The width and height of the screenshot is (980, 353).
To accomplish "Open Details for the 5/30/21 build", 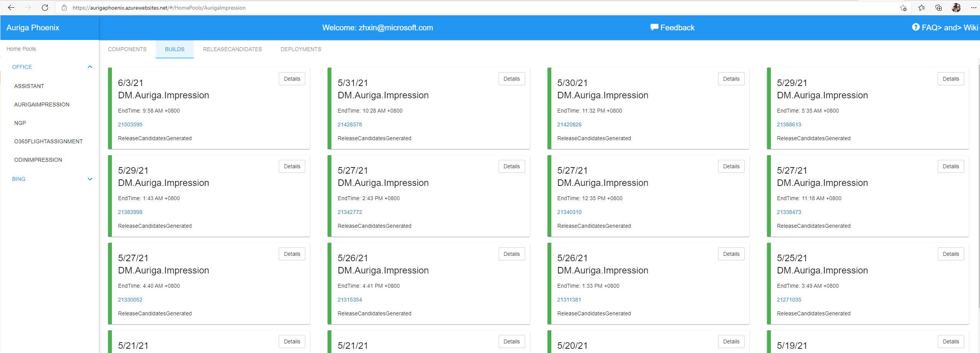I will [x=731, y=79].
